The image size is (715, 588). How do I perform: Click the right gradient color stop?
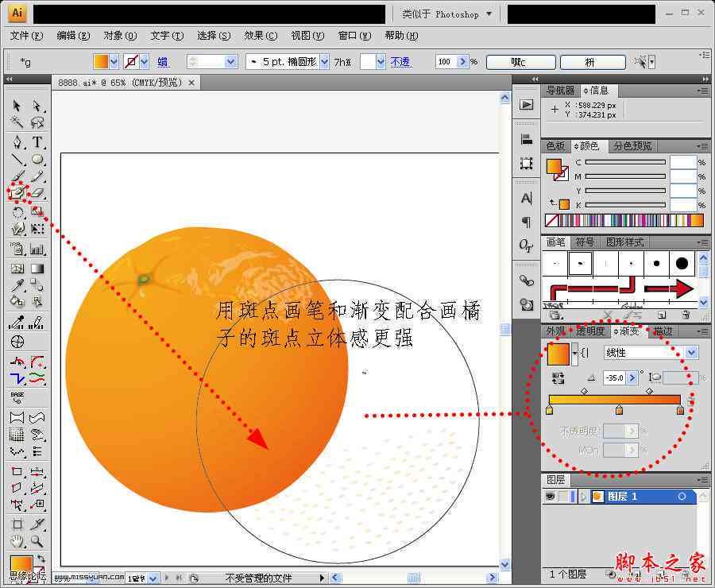coord(680,411)
